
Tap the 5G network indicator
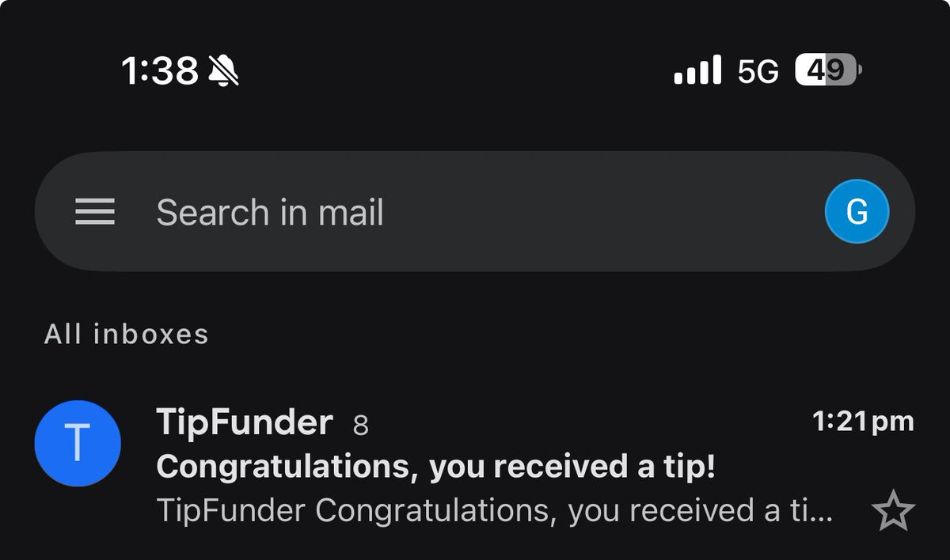[758, 72]
